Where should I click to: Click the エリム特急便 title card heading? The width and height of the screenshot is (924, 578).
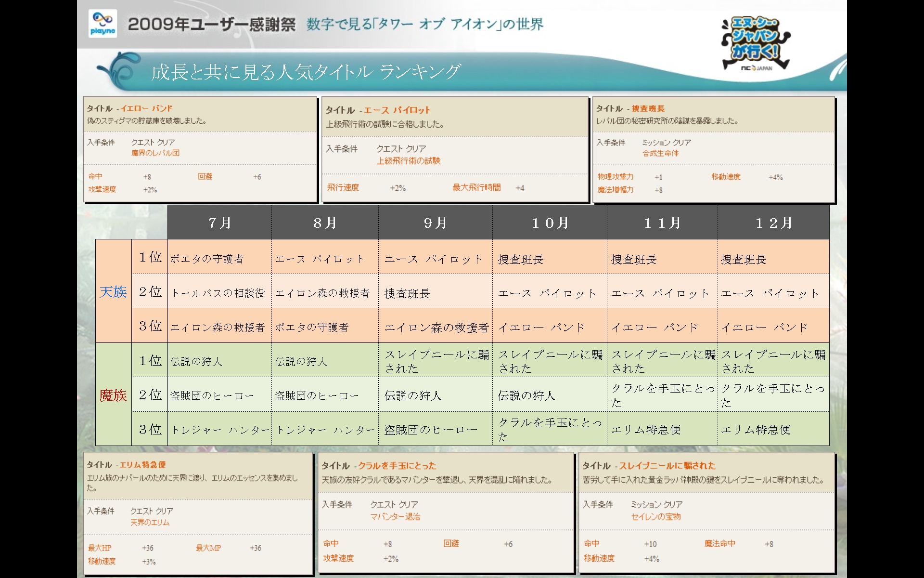(142, 465)
